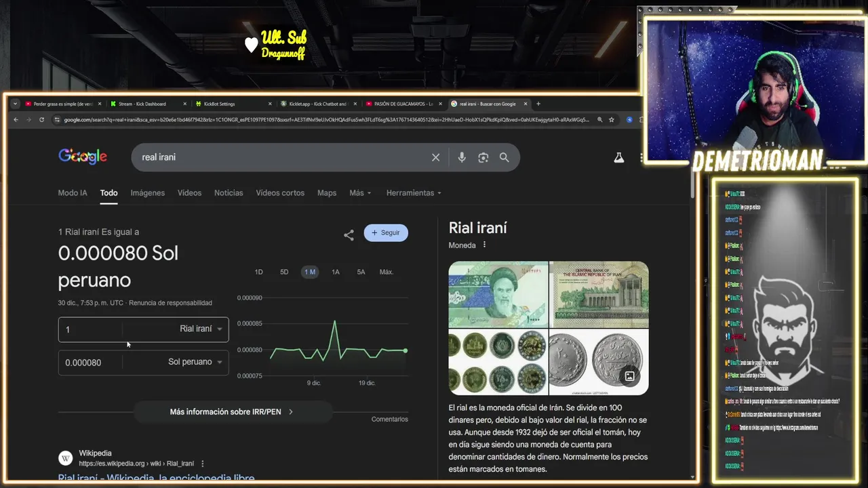The image size is (868, 488).
Task: Open zoom indicator in address bar
Action: [599, 120]
